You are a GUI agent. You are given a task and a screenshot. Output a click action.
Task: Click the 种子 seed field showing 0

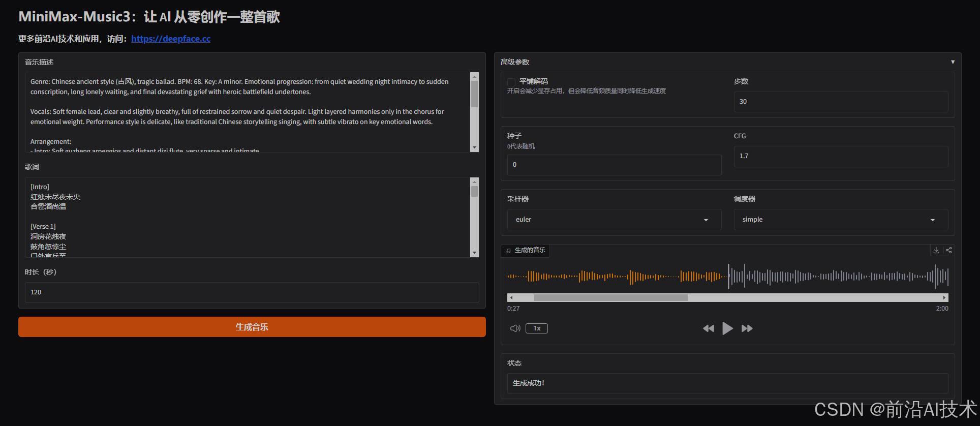614,165
